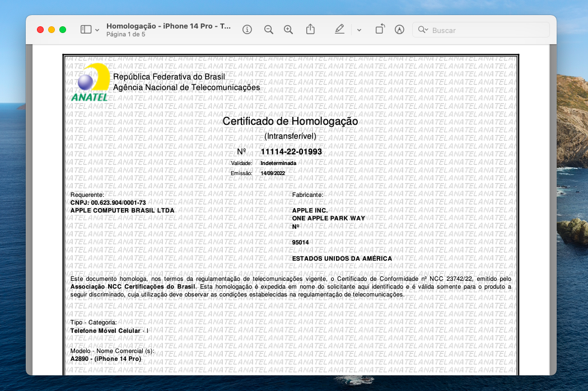Screen dimensions: 588x391
Task: Click into the Buscar search field
Action: point(481,30)
